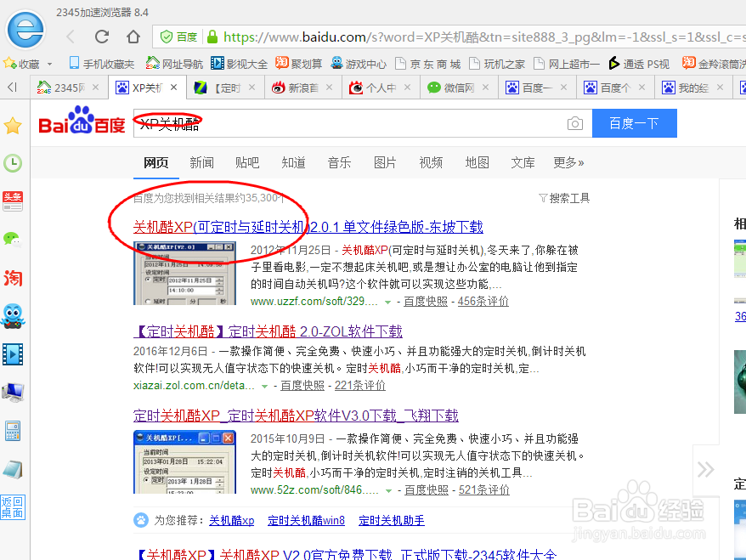Select 文库 search category

pos(523,162)
